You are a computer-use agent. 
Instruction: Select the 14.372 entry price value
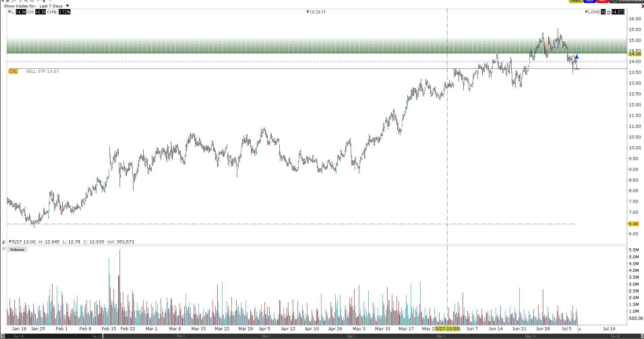618,12
